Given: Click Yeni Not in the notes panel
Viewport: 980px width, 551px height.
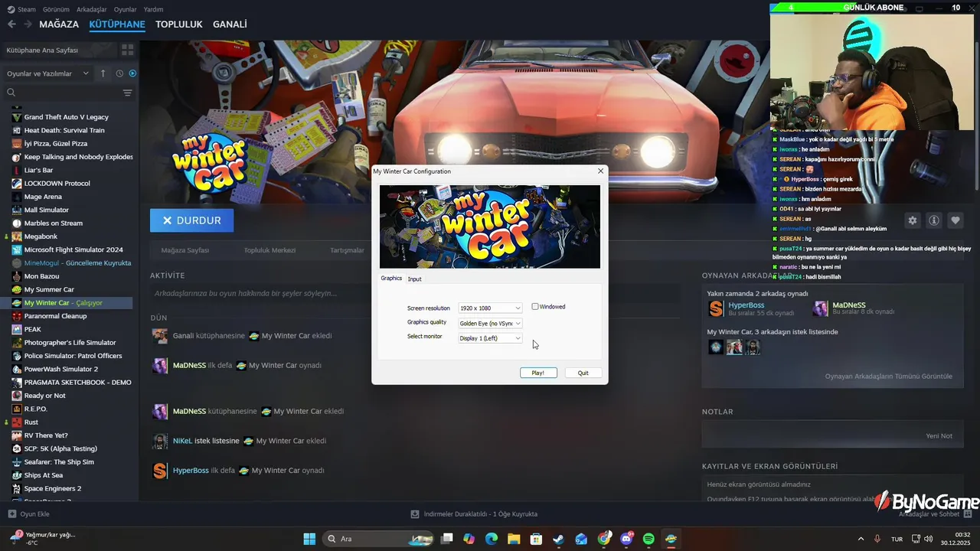Looking at the screenshot, I should click(939, 435).
